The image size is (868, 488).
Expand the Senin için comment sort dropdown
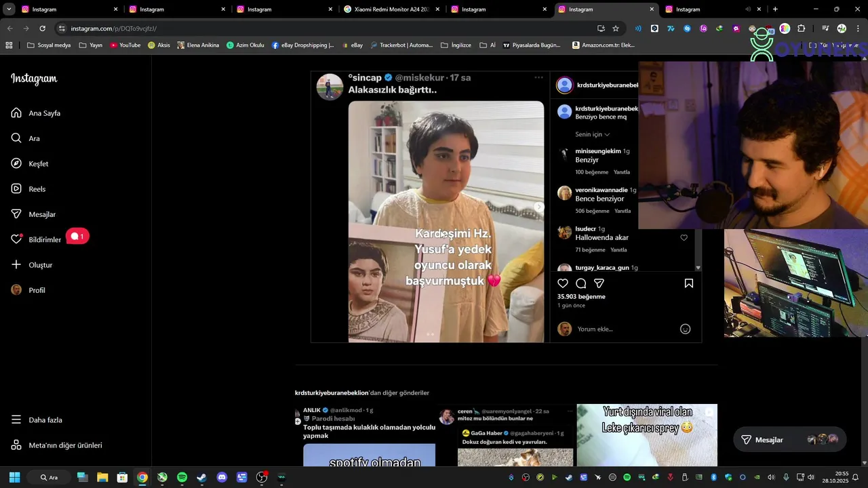pyautogui.click(x=592, y=134)
